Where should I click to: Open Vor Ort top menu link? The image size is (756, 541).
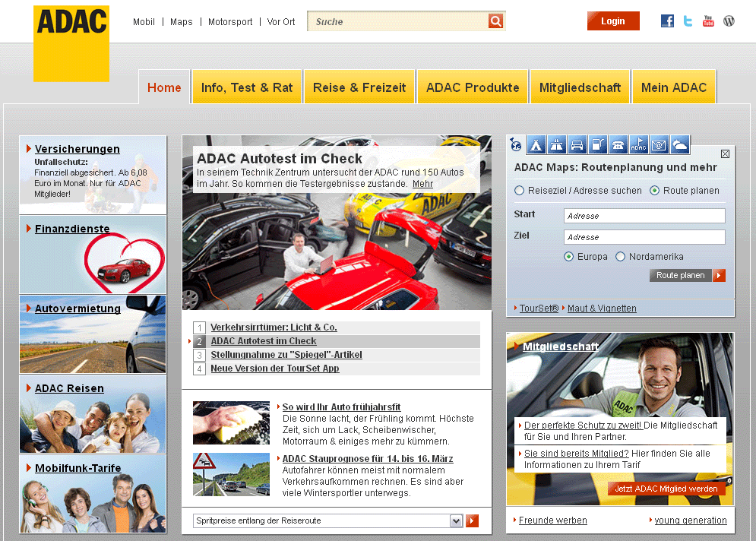point(281,22)
